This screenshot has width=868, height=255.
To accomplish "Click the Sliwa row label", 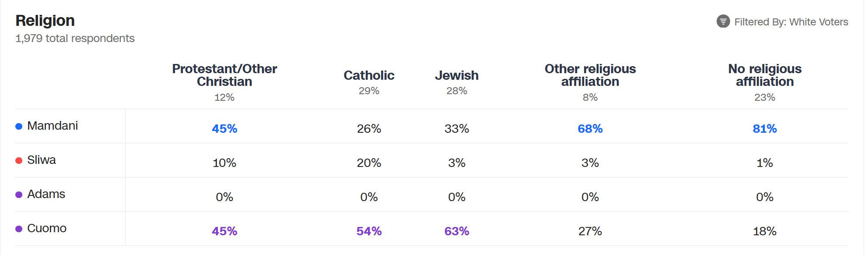I will point(42,160).
